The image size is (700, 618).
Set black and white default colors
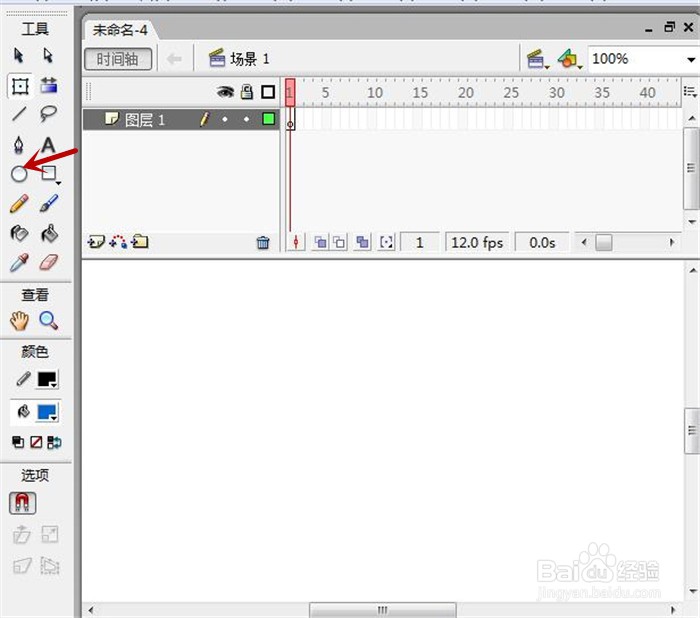(18, 442)
